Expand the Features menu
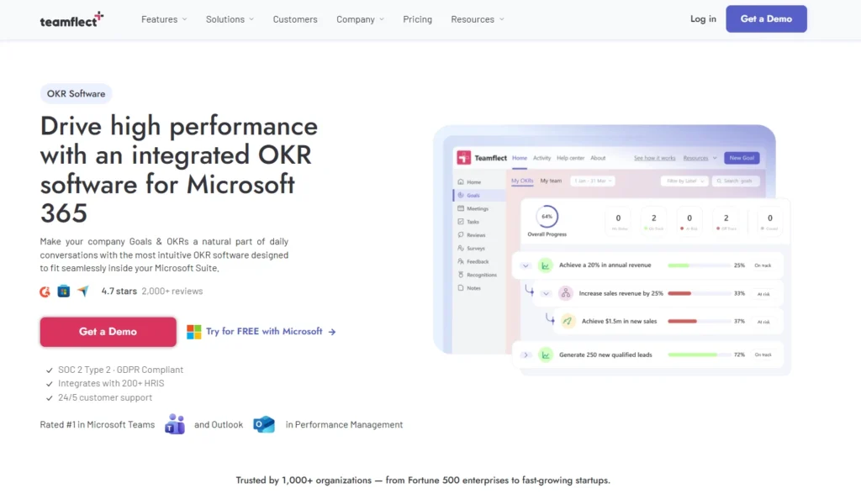The width and height of the screenshot is (861, 504). pyautogui.click(x=164, y=19)
